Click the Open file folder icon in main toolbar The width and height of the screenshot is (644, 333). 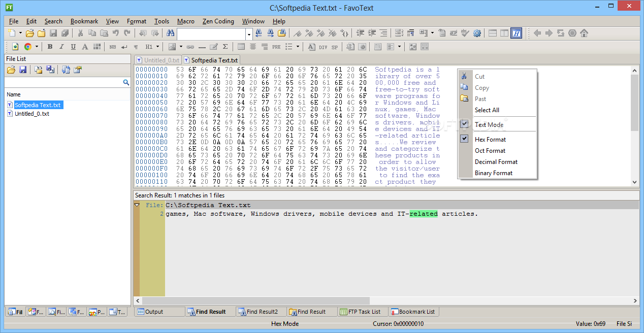[30, 33]
